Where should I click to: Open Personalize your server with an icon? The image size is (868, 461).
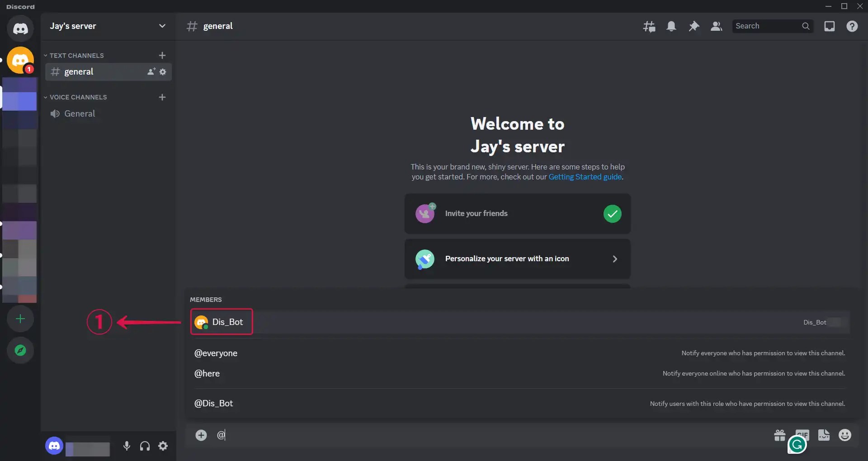tap(518, 259)
